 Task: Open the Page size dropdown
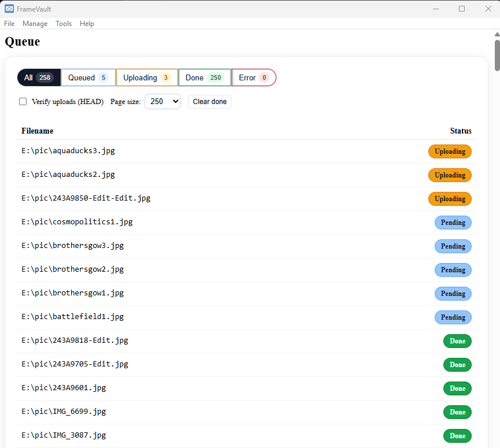162,102
